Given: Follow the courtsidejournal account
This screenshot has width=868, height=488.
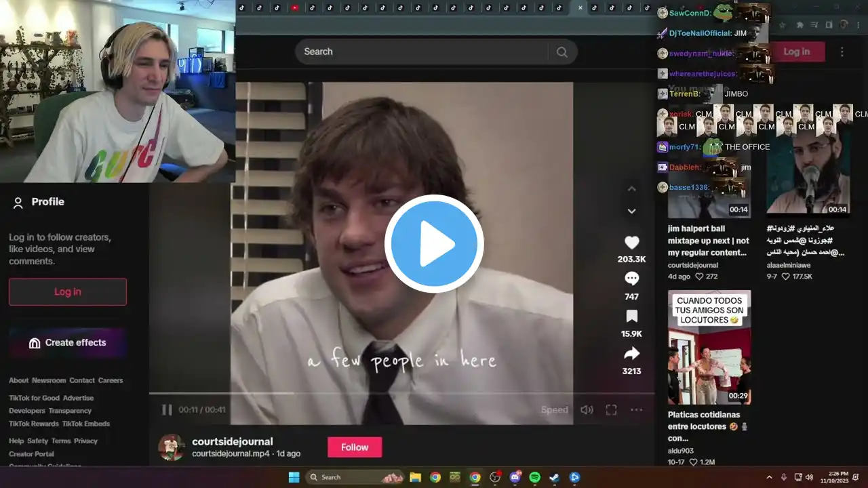Looking at the screenshot, I should pos(355,447).
